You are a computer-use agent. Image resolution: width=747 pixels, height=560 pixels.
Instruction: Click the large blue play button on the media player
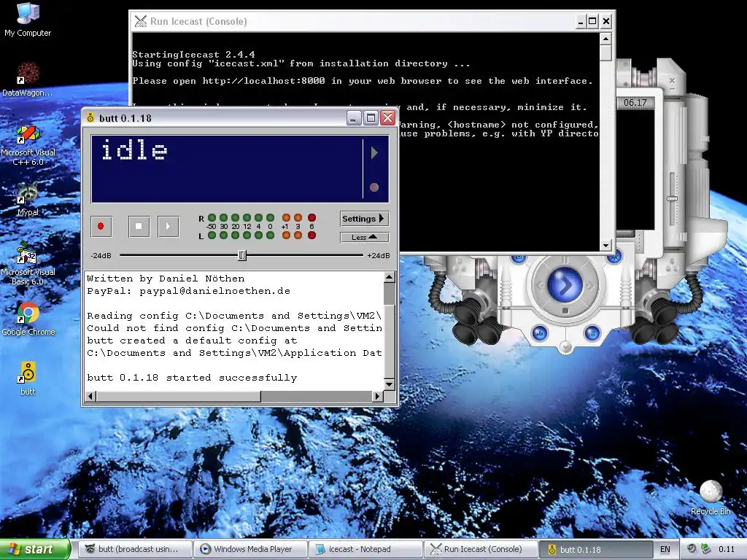point(565,285)
